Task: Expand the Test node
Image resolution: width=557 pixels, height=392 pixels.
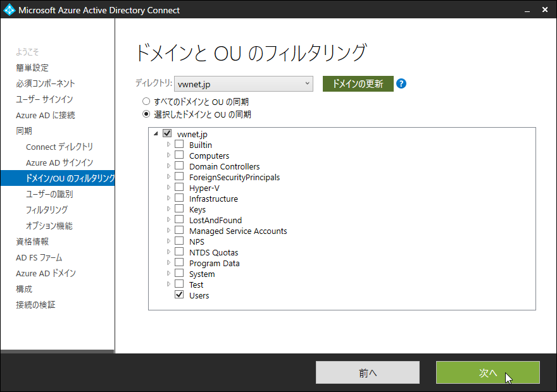Action: (x=169, y=284)
